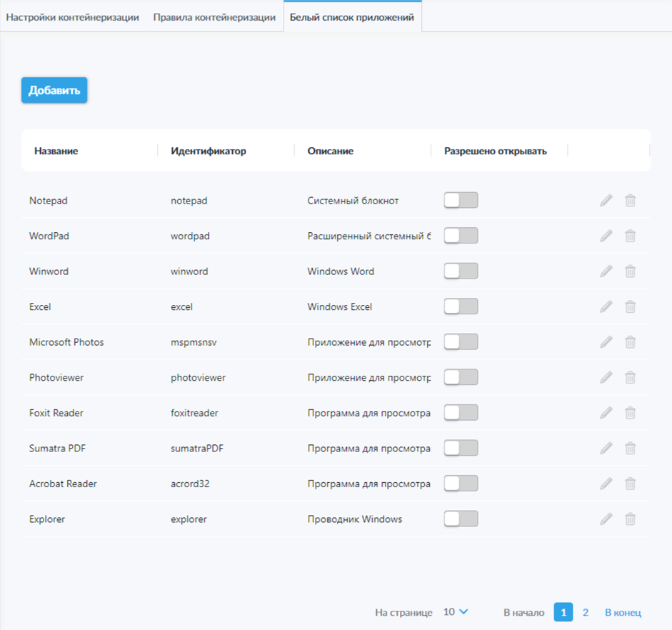Click the Идентификатор column header

click(209, 151)
